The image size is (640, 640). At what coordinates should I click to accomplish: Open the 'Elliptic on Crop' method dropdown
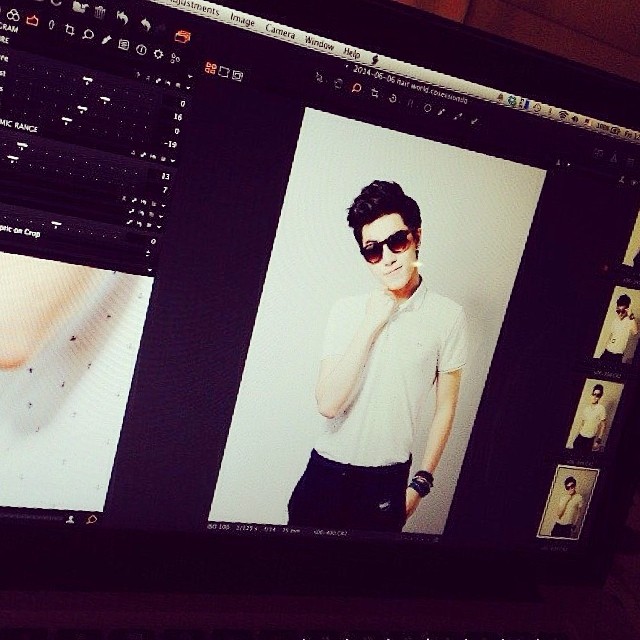pos(148,254)
